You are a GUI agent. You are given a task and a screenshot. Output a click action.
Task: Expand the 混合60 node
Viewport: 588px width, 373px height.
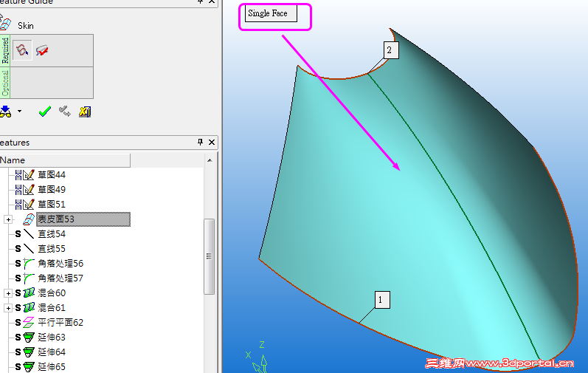[8, 293]
